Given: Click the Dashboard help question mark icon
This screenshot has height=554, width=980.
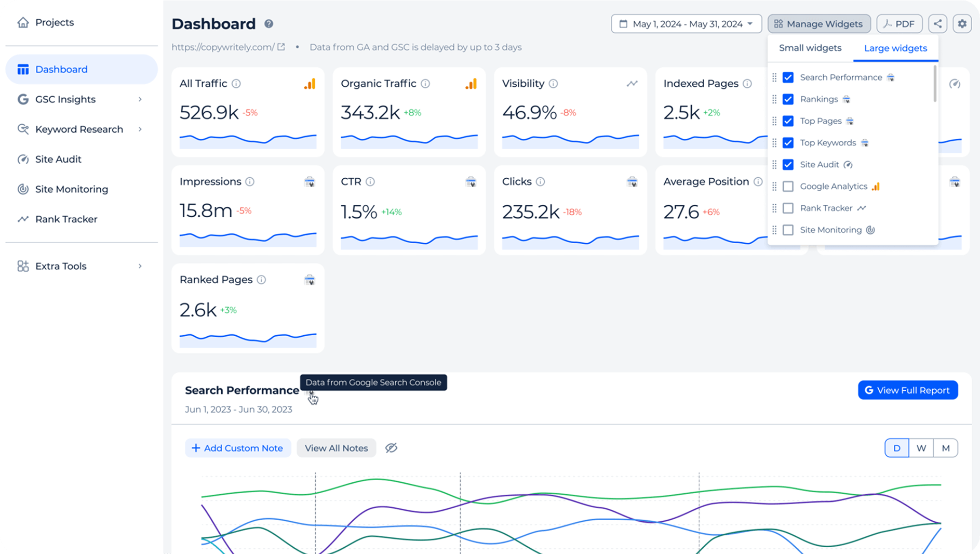Looking at the screenshot, I should 269,24.
